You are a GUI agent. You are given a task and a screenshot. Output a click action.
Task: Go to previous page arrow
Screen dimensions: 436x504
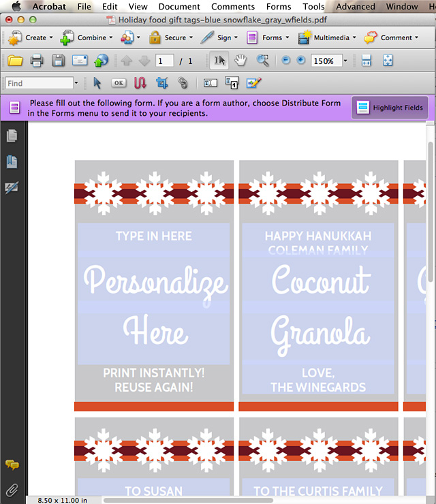tap(126, 61)
